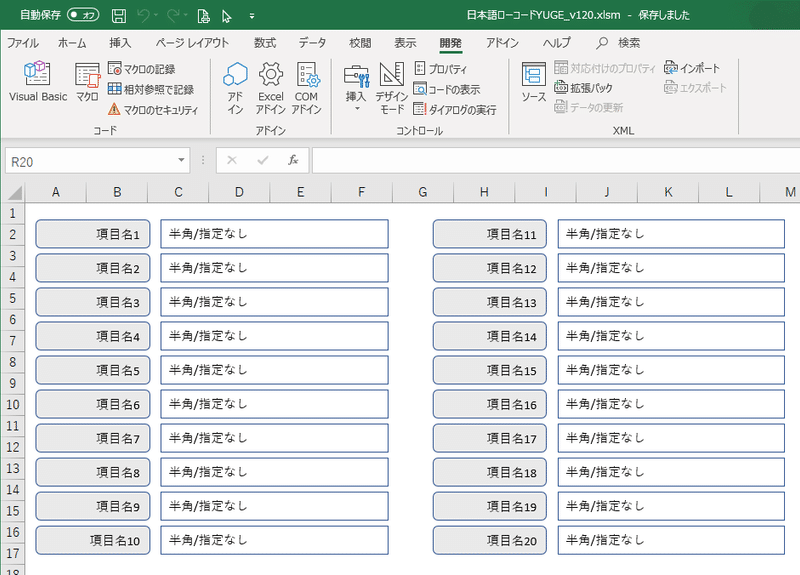Switch to the 数式 tab
The height and width of the screenshot is (575, 800).
pos(265,43)
